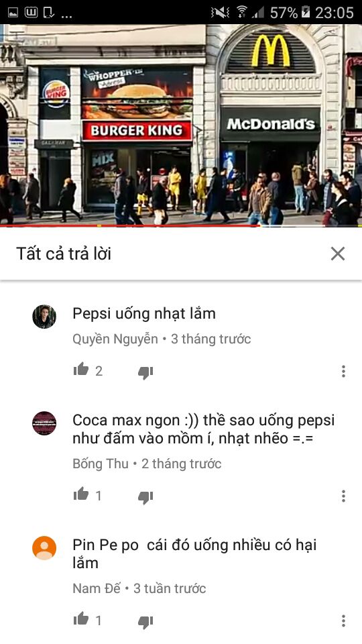
Task: Open options menu for Quyền Nguyễn's comment
Action: pos(343,371)
